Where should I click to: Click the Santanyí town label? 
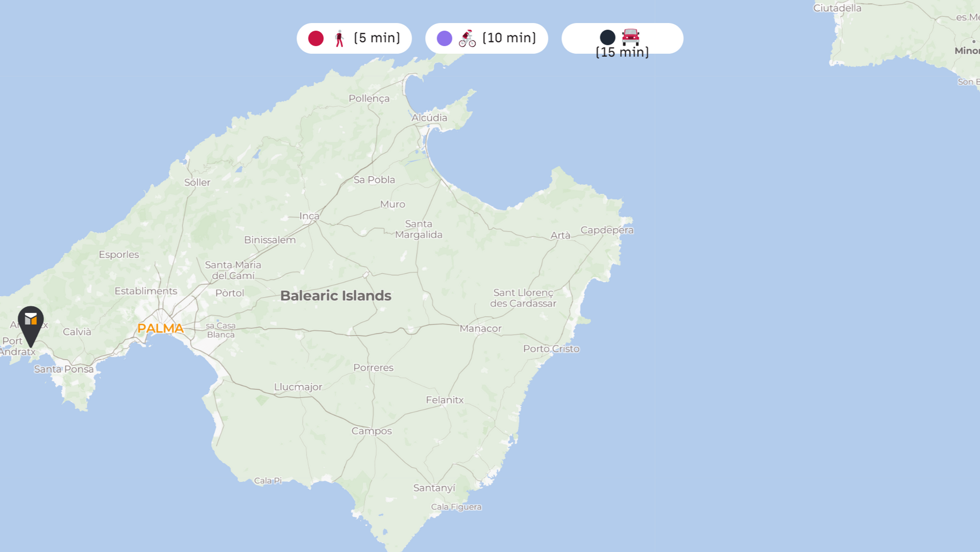[434, 488]
